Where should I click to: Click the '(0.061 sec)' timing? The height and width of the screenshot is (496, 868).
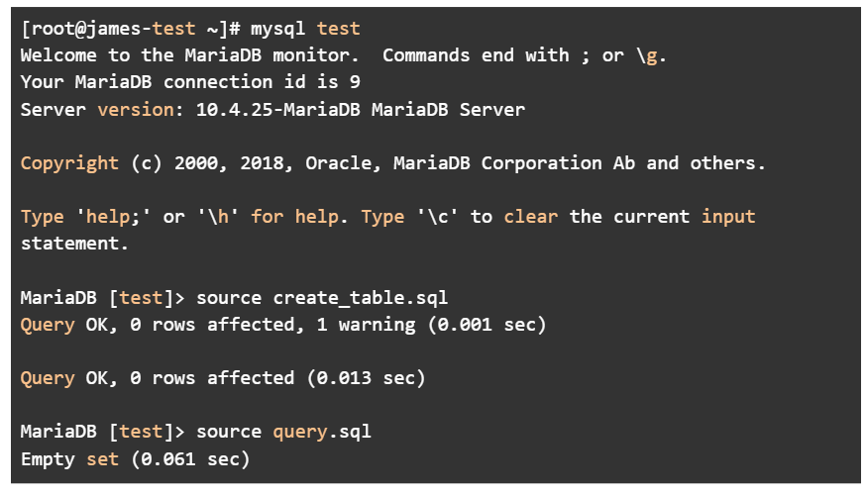(190, 459)
